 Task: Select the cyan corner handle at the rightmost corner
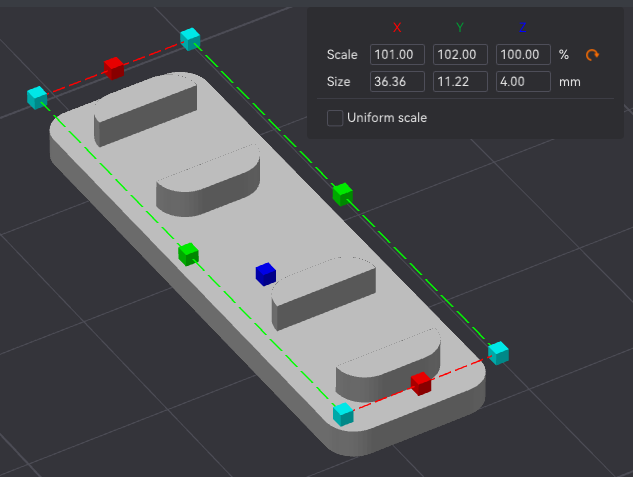[x=498, y=352]
